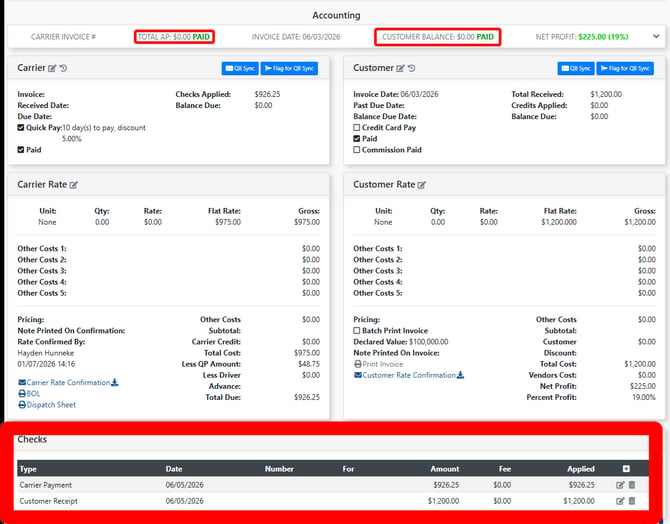This screenshot has width=670, height=524.
Task: Expand accounting summary chevron
Action: 656,37
